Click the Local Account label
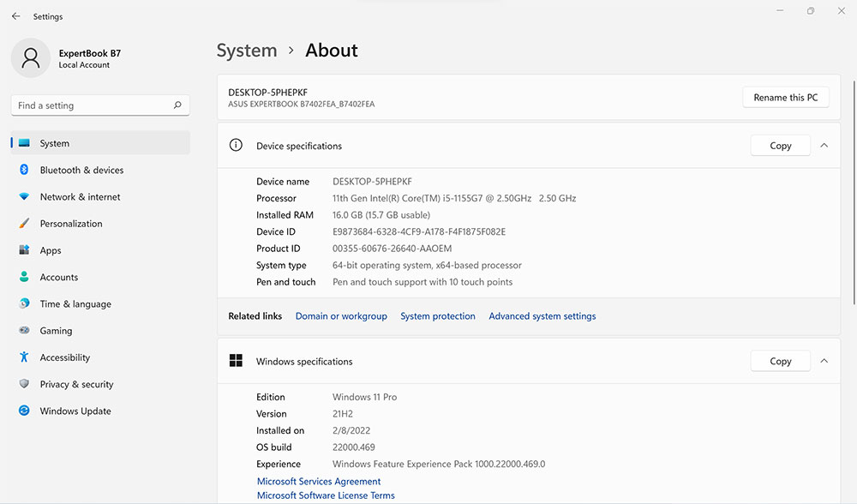Image resolution: width=857 pixels, height=504 pixels. [84, 64]
